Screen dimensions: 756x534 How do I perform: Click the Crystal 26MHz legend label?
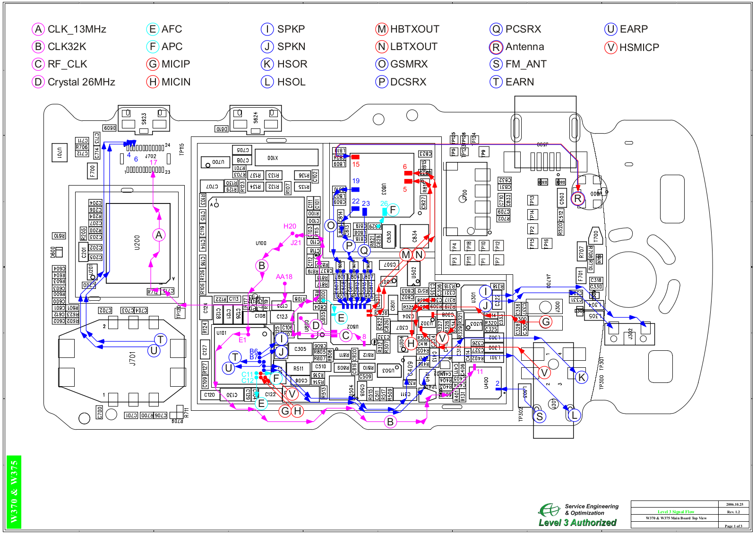(81, 82)
